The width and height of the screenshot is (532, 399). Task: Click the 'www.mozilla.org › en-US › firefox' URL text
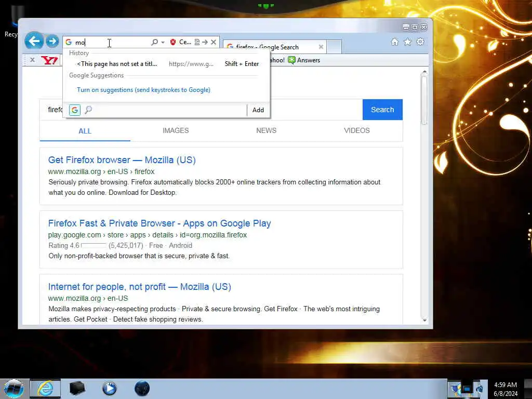(101, 171)
